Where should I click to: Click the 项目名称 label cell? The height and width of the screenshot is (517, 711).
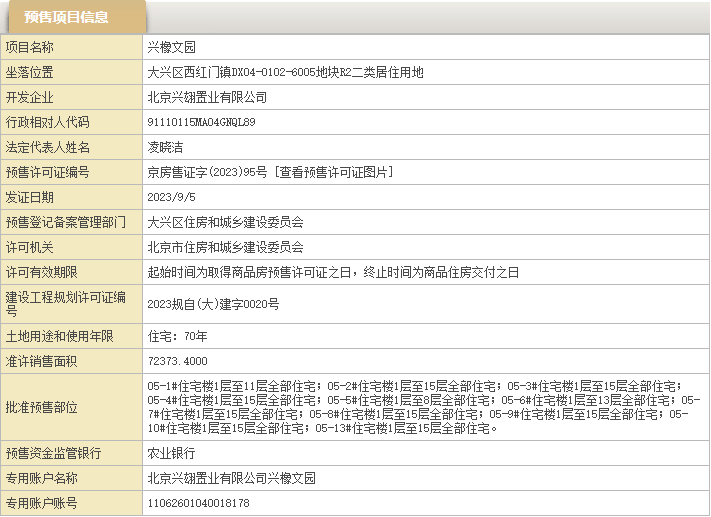[x=71, y=47]
